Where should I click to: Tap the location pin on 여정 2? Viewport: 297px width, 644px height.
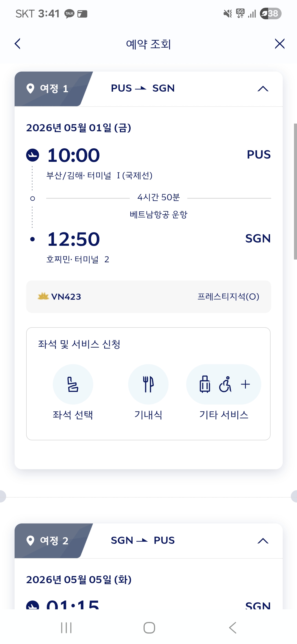[30, 541]
